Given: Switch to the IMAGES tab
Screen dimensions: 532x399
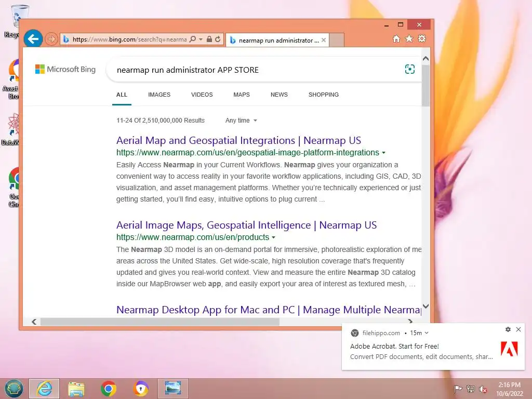Looking at the screenshot, I should click(x=159, y=95).
